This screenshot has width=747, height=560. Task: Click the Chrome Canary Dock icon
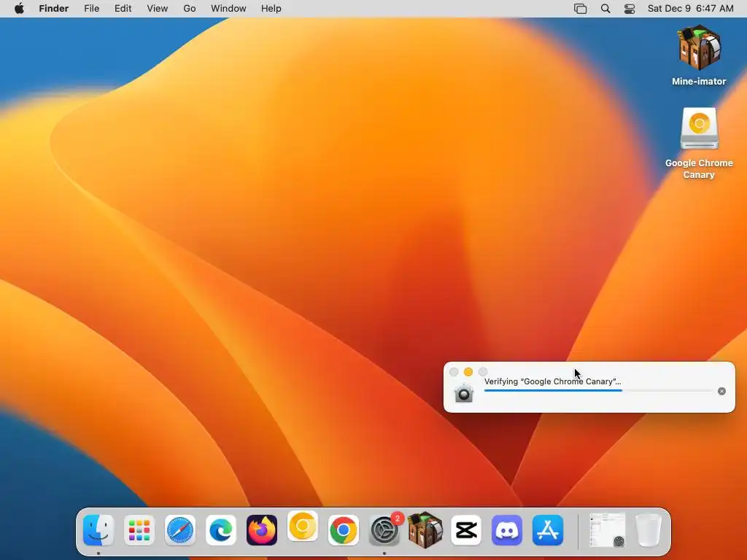[303, 526]
